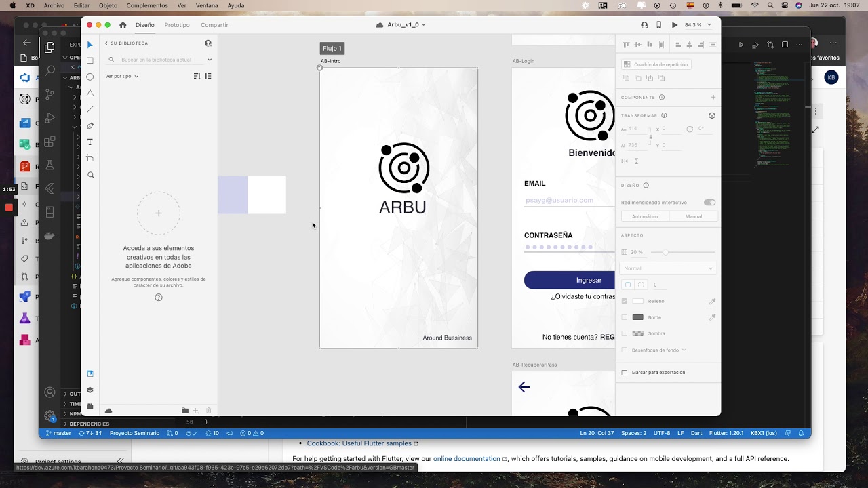This screenshot has width=868, height=488.
Task: Toggle Redimensionado interactivo switch
Action: 709,203
